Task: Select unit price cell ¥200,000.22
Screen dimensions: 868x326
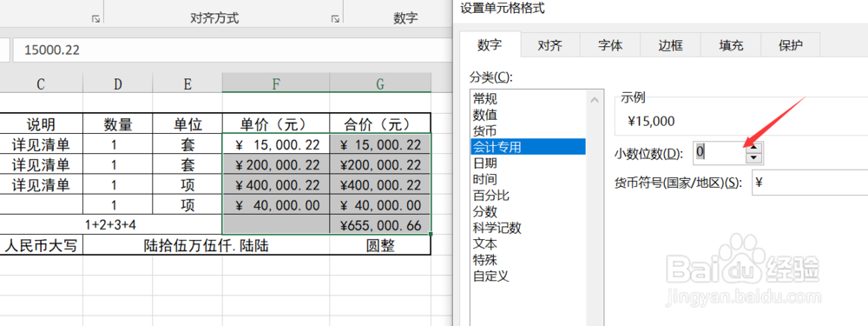Action: pos(276,164)
